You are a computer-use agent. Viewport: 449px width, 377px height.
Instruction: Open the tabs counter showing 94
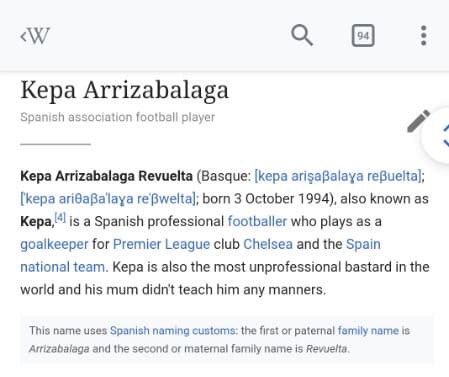pyautogui.click(x=363, y=35)
